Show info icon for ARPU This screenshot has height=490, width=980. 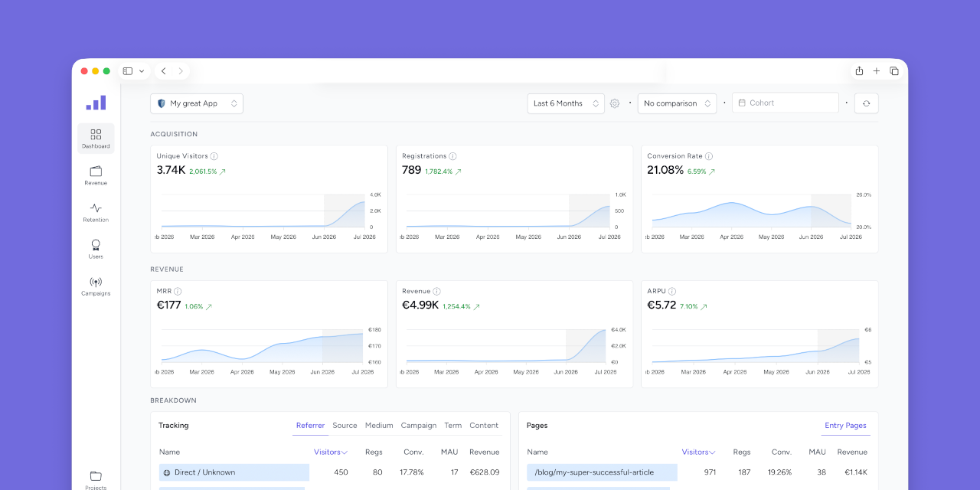[x=672, y=292]
